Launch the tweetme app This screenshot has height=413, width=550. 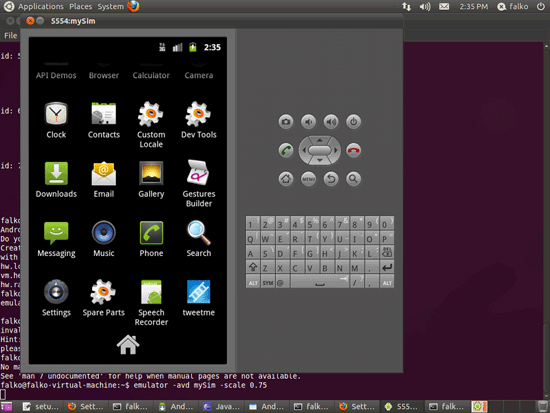199,298
